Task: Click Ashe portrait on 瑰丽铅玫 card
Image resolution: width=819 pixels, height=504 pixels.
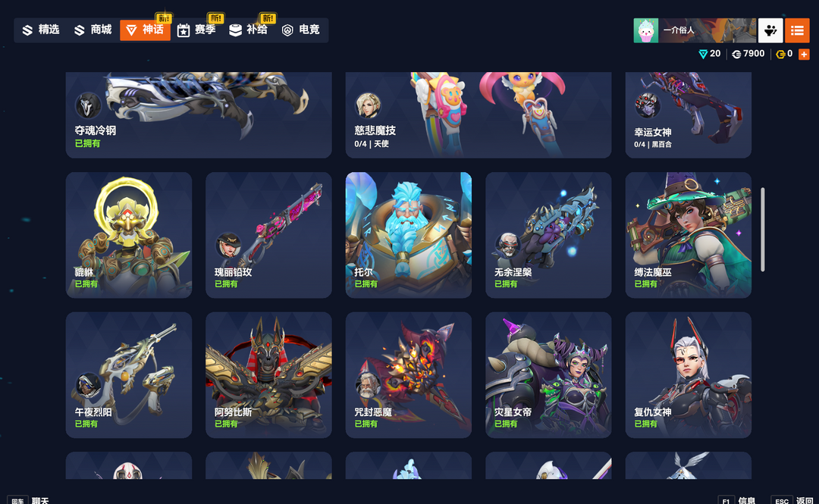Action: pyautogui.click(x=227, y=246)
